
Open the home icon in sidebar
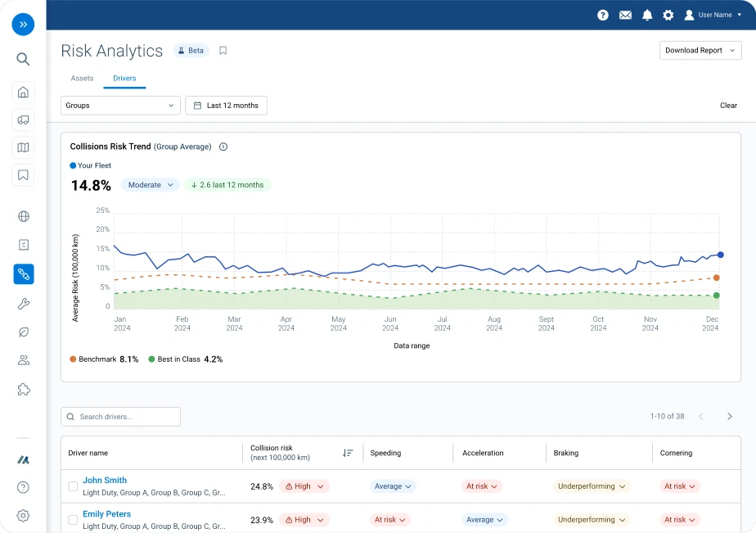point(23,92)
